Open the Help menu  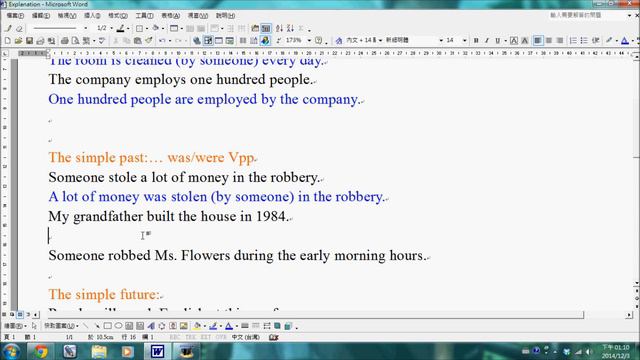(x=225, y=16)
